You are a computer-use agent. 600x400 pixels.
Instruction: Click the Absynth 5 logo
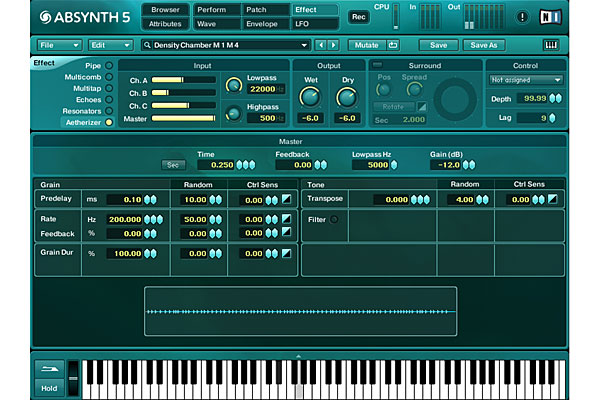(85, 17)
